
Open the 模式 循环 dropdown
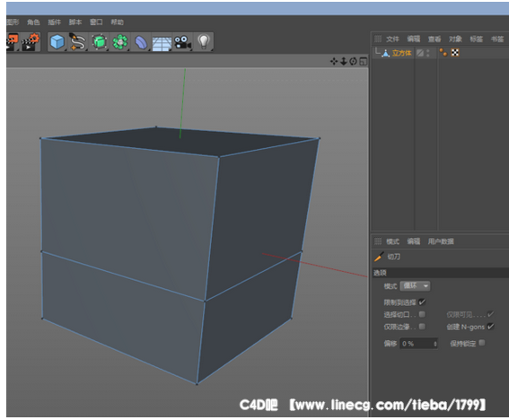[x=415, y=286]
